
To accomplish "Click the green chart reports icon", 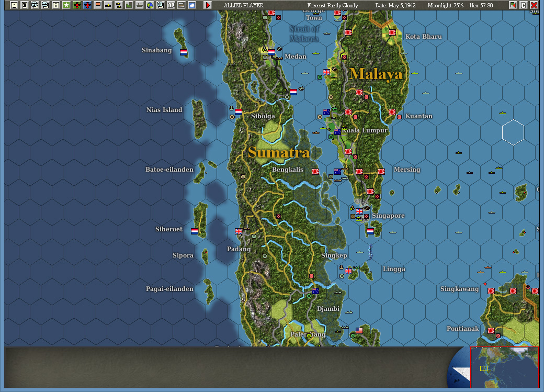I will (129, 4).
